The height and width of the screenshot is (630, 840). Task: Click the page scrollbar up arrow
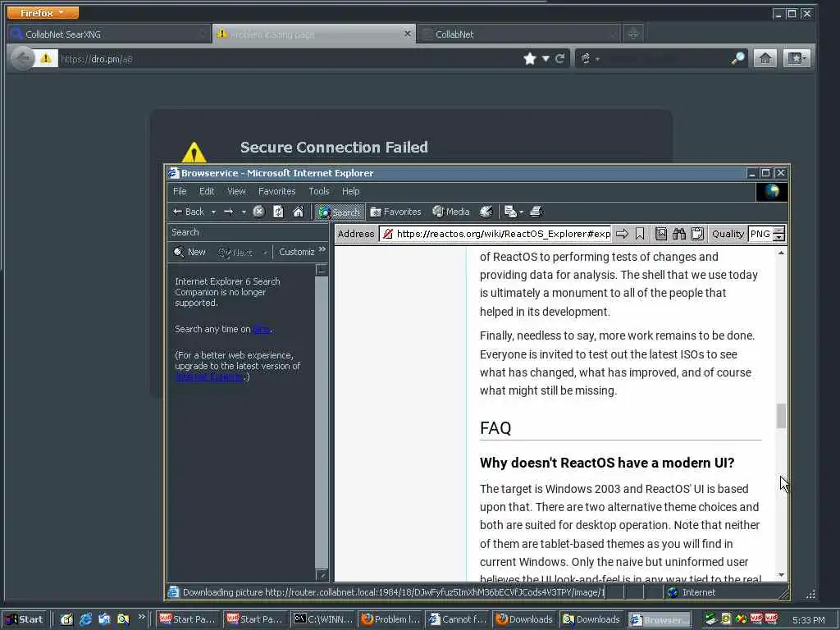pos(781,253)
